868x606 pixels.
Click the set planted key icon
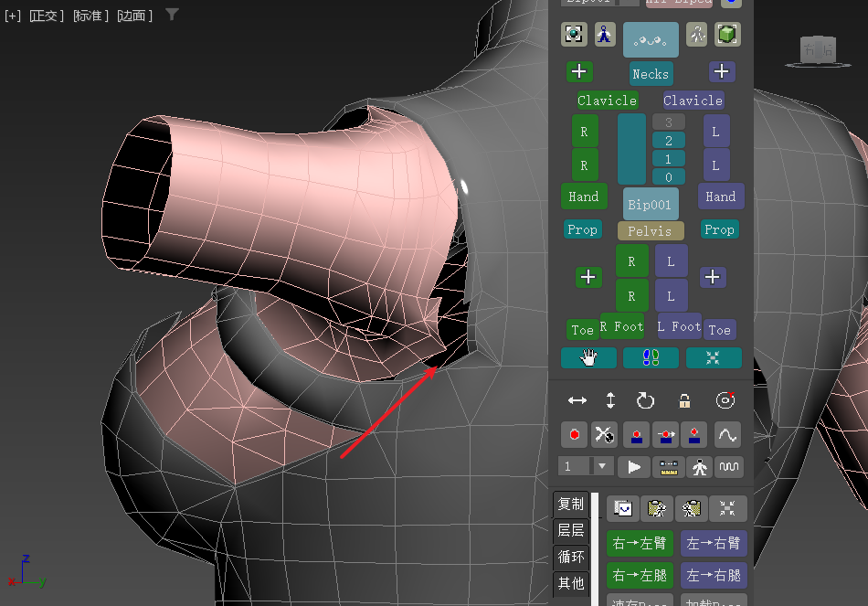[x=637, y=435]
